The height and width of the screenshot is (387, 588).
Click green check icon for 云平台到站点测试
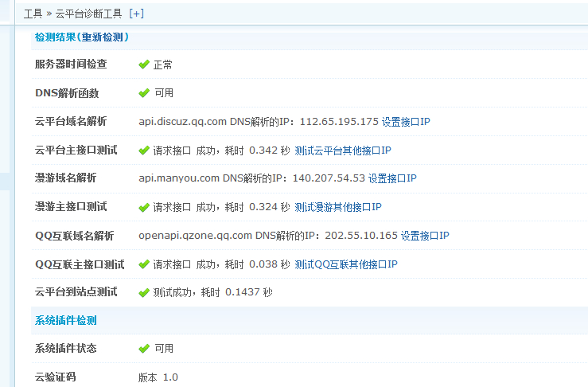pyautogui.click(x=144, y=292)
